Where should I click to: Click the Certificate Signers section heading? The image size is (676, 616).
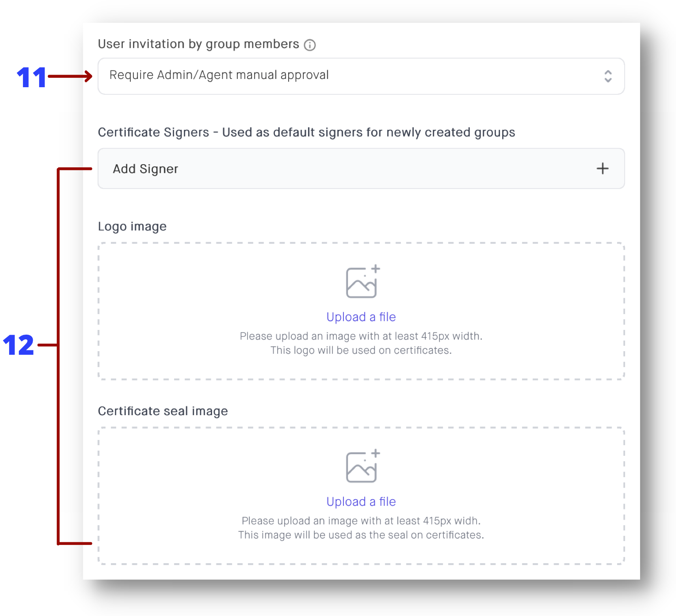(x=306, y=133)
